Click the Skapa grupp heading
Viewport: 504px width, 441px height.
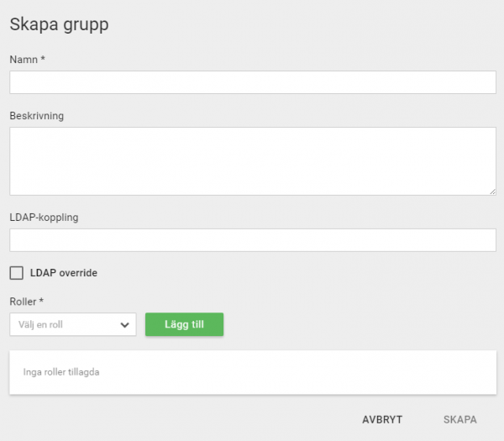point(59,24)
